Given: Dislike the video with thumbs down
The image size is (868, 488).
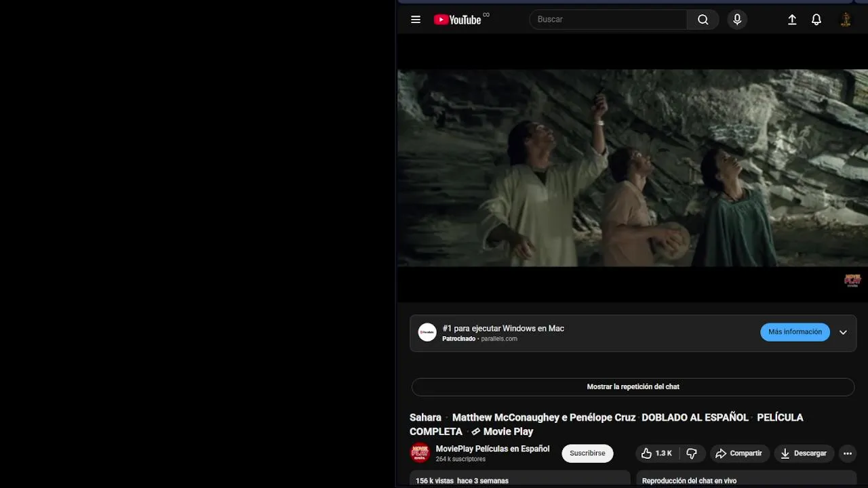Looking at the screenshot, I should (x=692, y=453).
